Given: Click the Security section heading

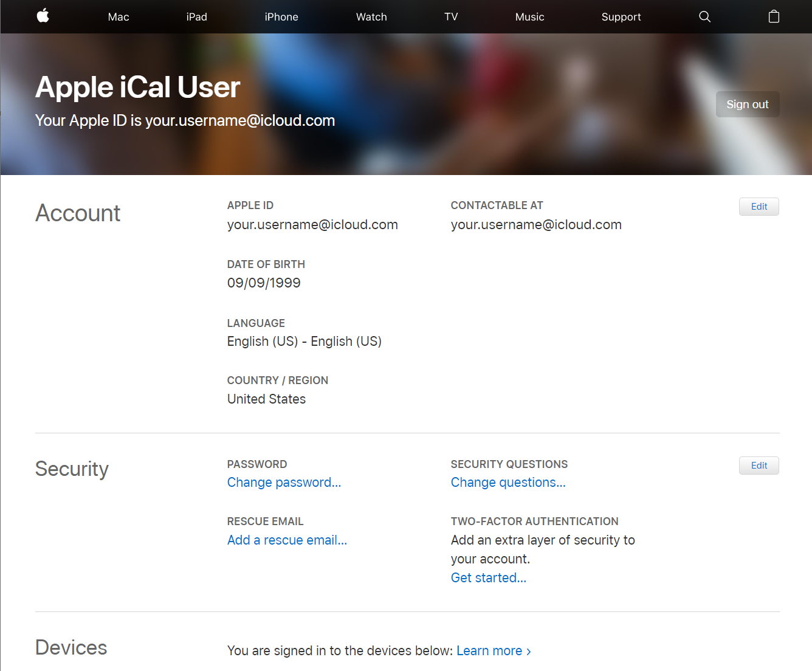Looking at the screenshot, I should click(x=72, y=469).
